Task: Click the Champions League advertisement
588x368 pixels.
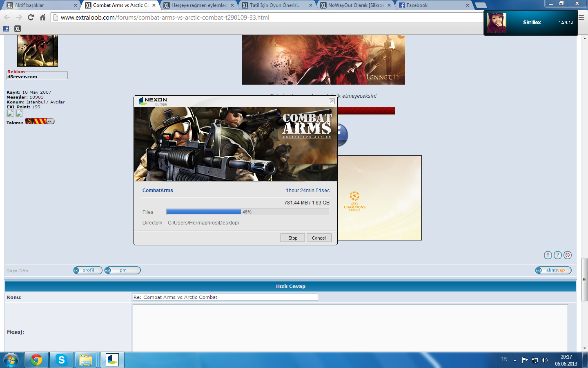Action: tap(379, 198)
